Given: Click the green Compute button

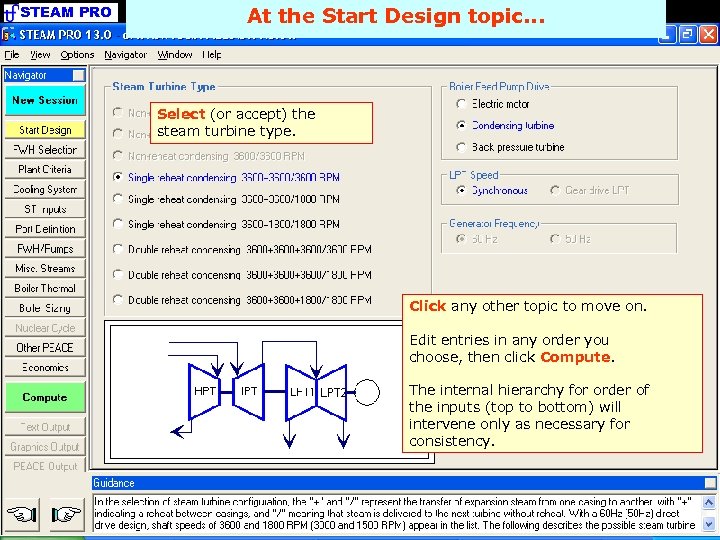Looking at the screenshot, I should pos(45,397).
